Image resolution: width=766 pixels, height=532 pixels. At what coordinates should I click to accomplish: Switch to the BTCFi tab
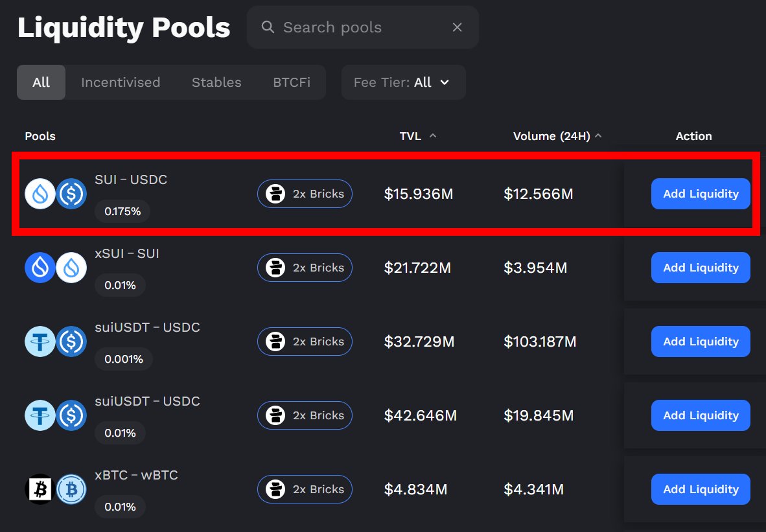(x=292, y=82)
